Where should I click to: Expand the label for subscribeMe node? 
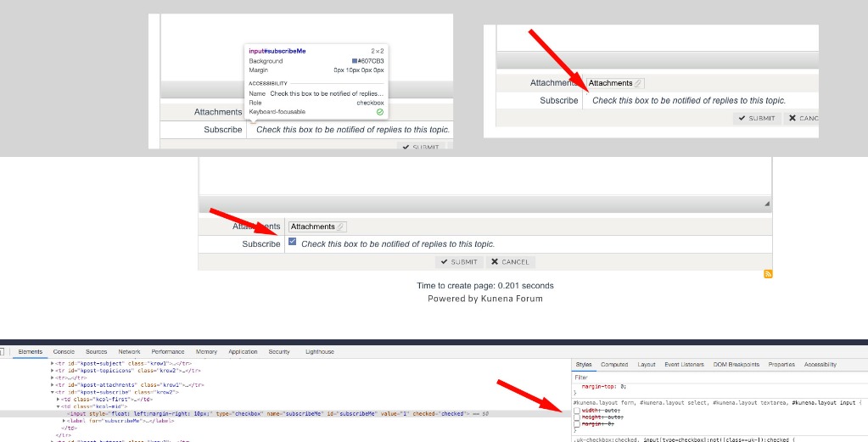64,421
